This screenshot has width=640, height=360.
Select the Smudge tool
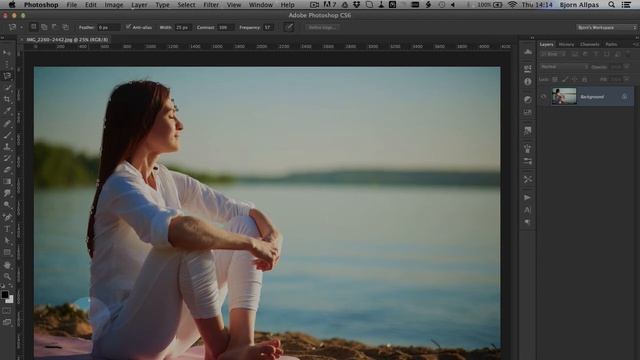click(x=7, y=193)
